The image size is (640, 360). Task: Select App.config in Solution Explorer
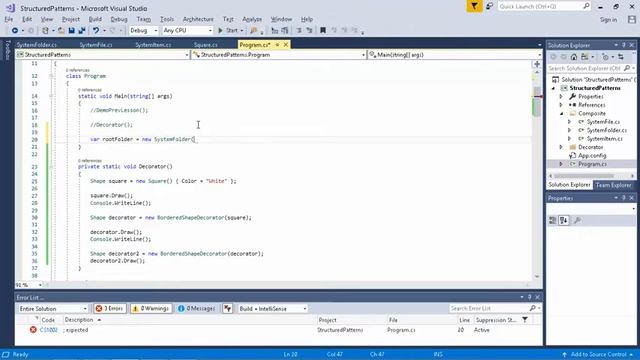point(591,156)
